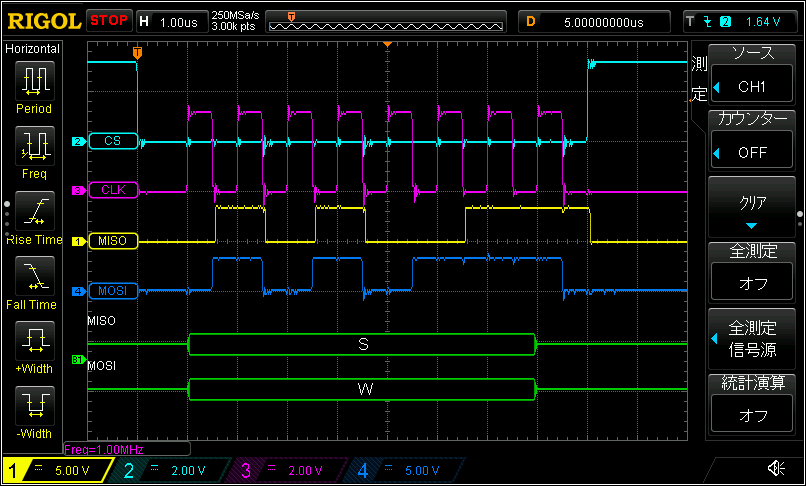Select channel 1 5.00 V label
The image size is (806, 486).
click(58, 471)
